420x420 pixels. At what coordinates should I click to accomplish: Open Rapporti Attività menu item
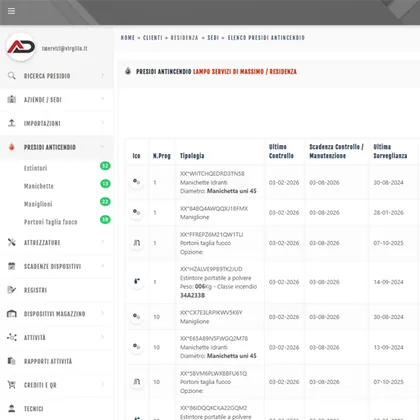point(48,361)
